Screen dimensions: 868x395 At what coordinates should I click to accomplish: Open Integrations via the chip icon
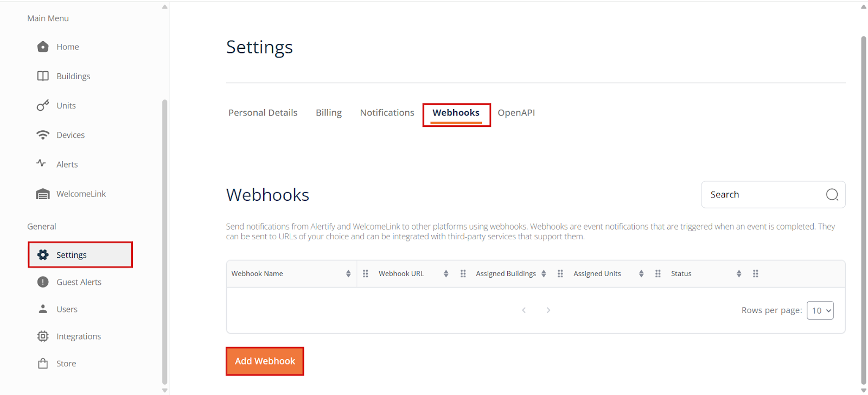pyautogui.click(x=43, y=336)
